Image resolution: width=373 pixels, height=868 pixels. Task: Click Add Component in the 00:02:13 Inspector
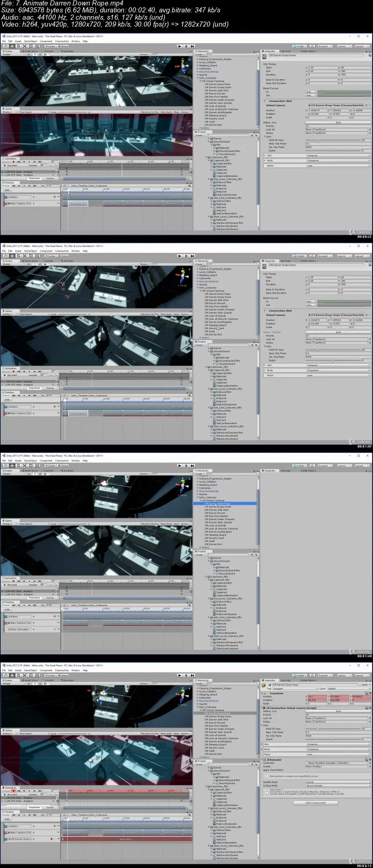point(316,803)
